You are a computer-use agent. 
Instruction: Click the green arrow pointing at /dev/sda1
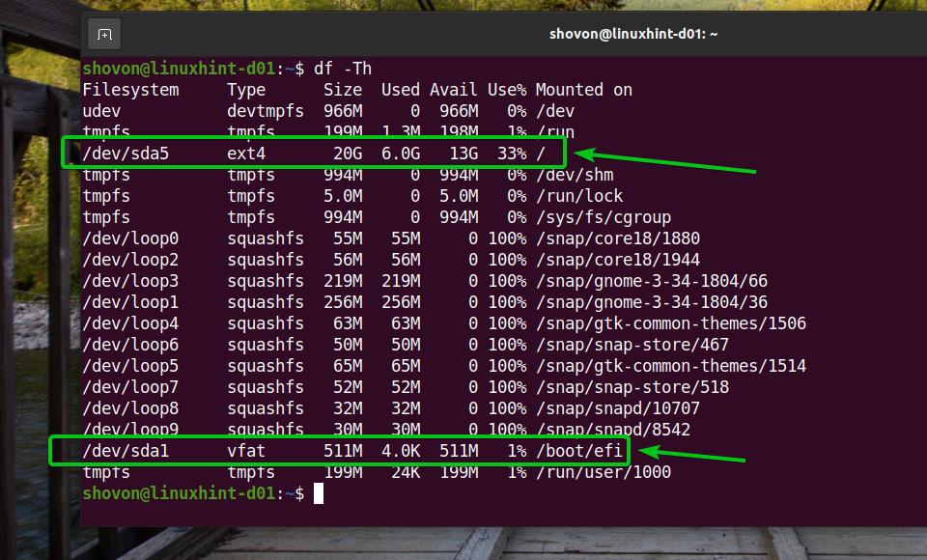coord(695,454)
